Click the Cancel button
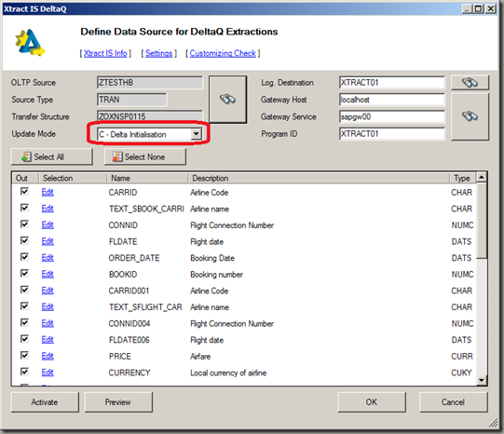 (453, 402)
